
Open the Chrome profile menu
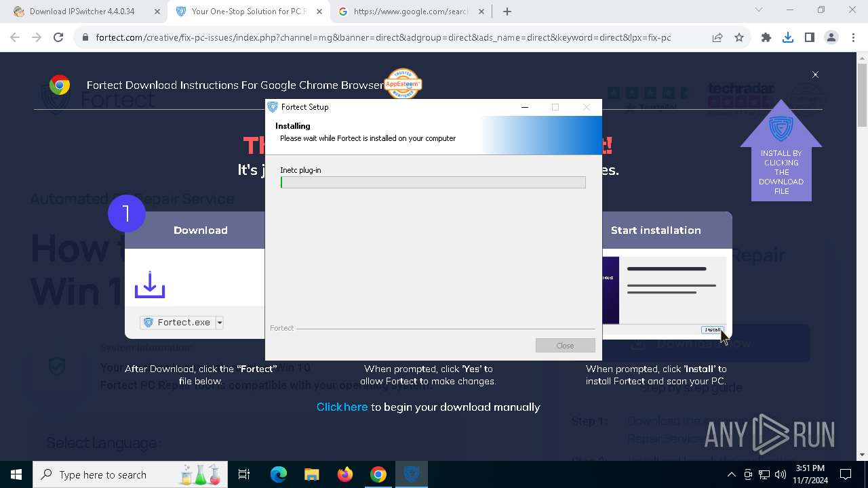point(831,38)
